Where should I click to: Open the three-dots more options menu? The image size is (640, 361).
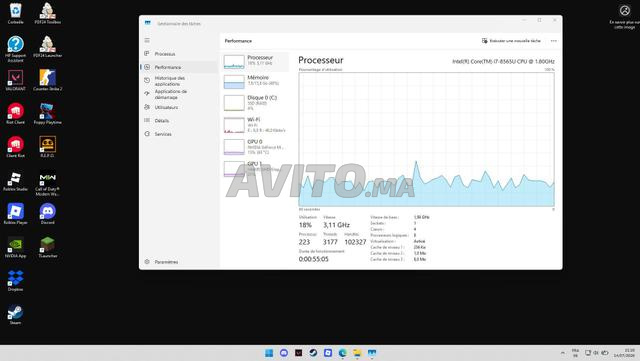coord(553,41)
